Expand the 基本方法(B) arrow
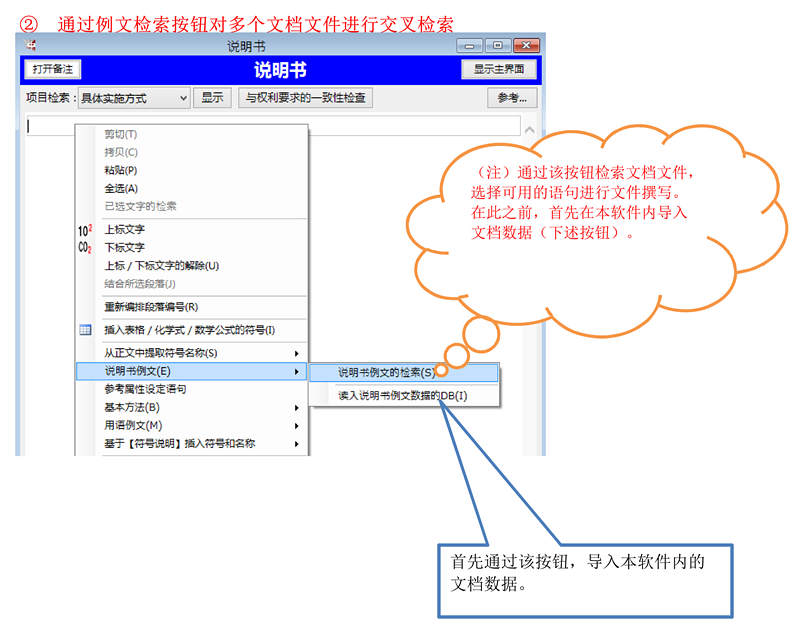Viewport: 800px width, 625px height. click(x=296, y=408)
